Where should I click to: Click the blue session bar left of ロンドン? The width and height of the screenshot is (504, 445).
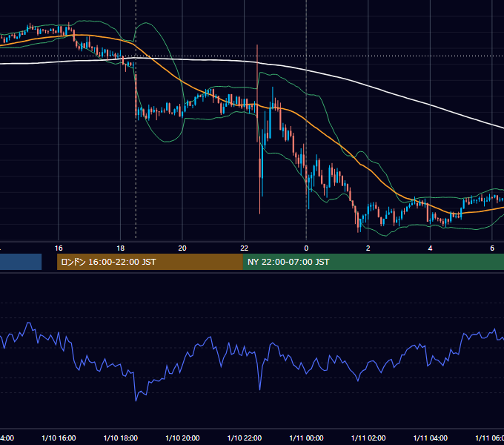click(21, 262)
